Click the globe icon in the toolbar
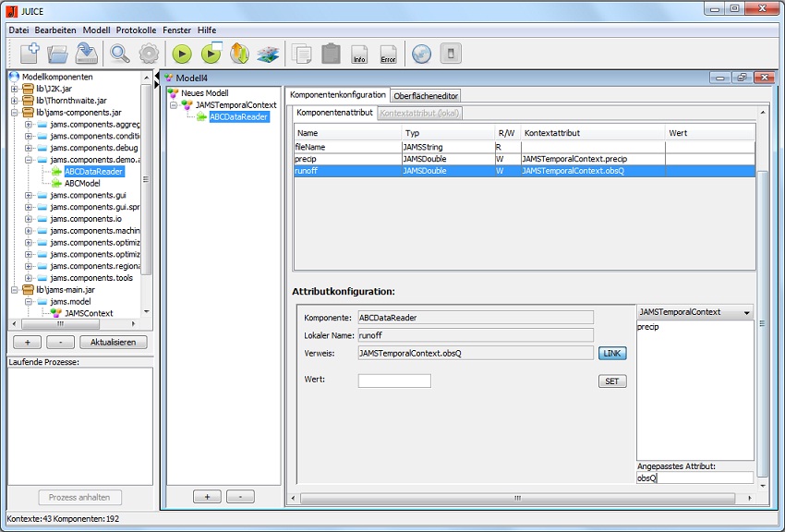The width and height of the screenshot is (785, 532). pyautogui.click(x=421, y=54)
